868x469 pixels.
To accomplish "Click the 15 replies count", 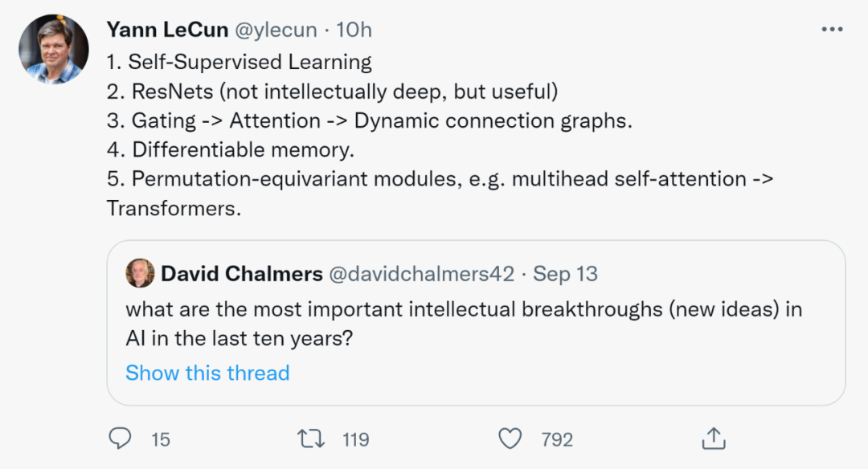I will [x=161, y=439].
